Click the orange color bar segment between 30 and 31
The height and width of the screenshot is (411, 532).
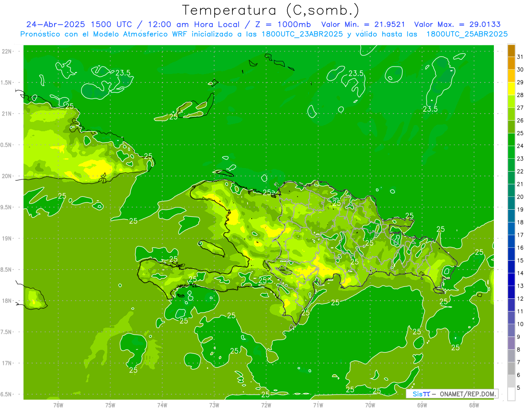[511, 63]
